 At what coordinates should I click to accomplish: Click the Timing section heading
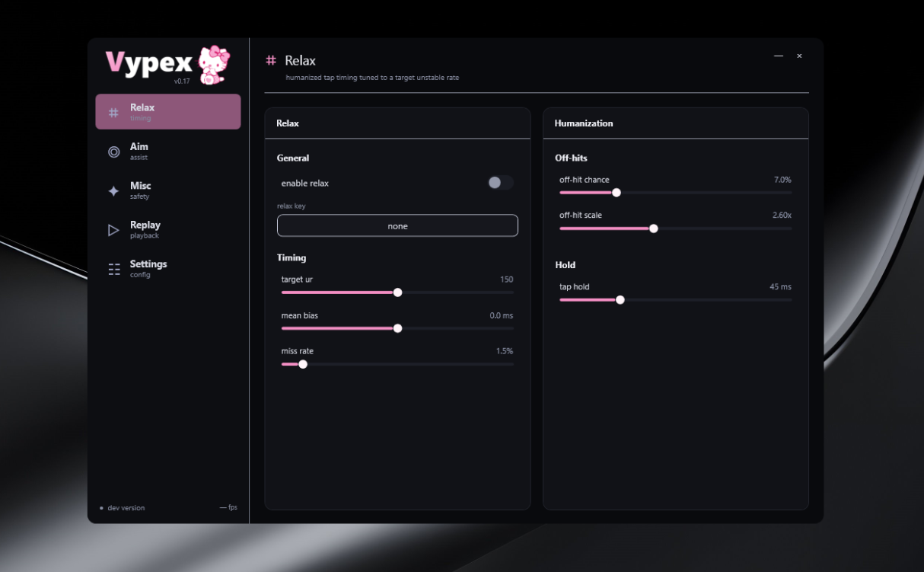292,258
